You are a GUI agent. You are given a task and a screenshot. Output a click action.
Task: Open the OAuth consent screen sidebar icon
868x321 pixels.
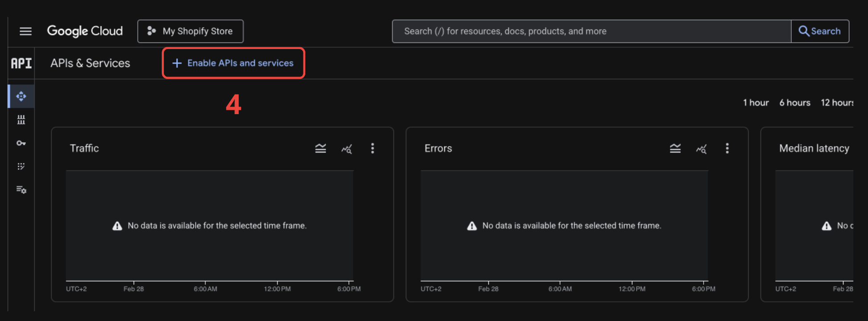[x=21, y=166]
